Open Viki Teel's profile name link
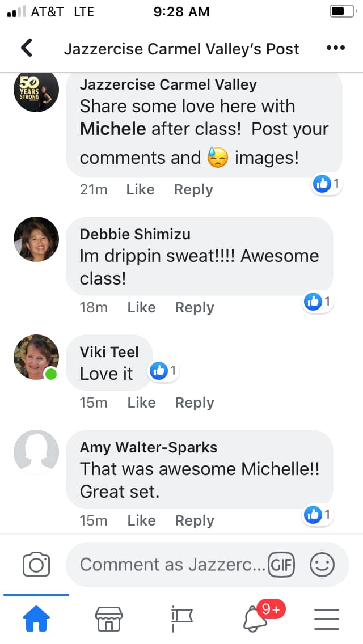Image resolution: width=363 pixels, height=644 pixels. point(109,352)
